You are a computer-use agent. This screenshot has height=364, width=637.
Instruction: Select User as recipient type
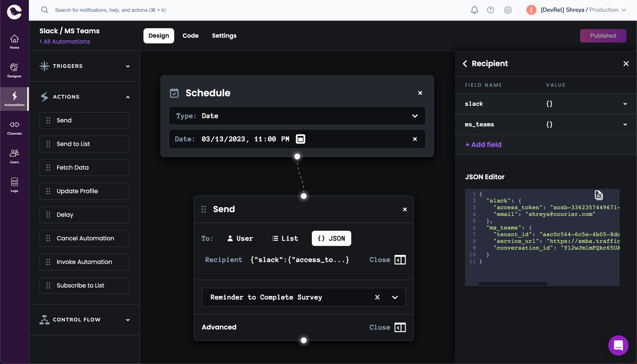point(240,238)
